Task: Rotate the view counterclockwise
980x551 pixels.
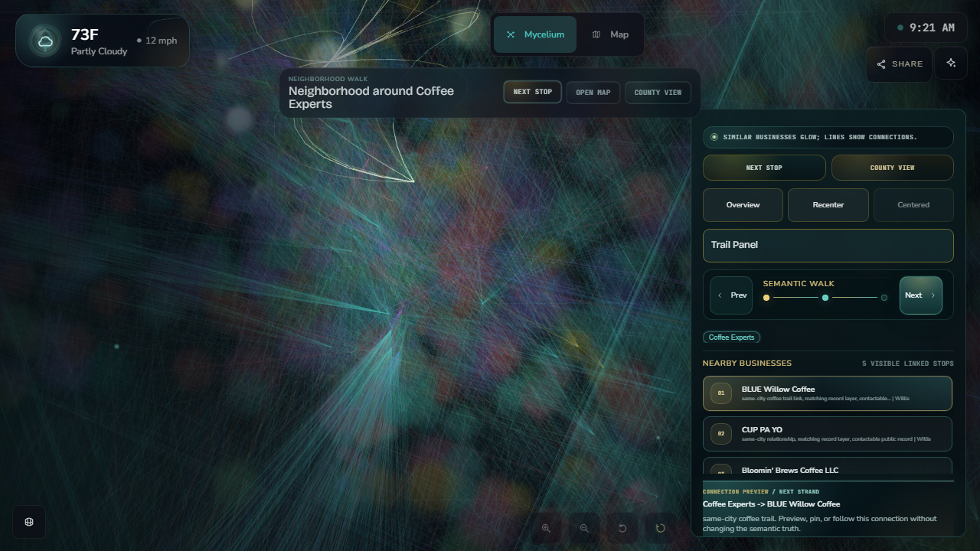Action: tap(622, 528)
